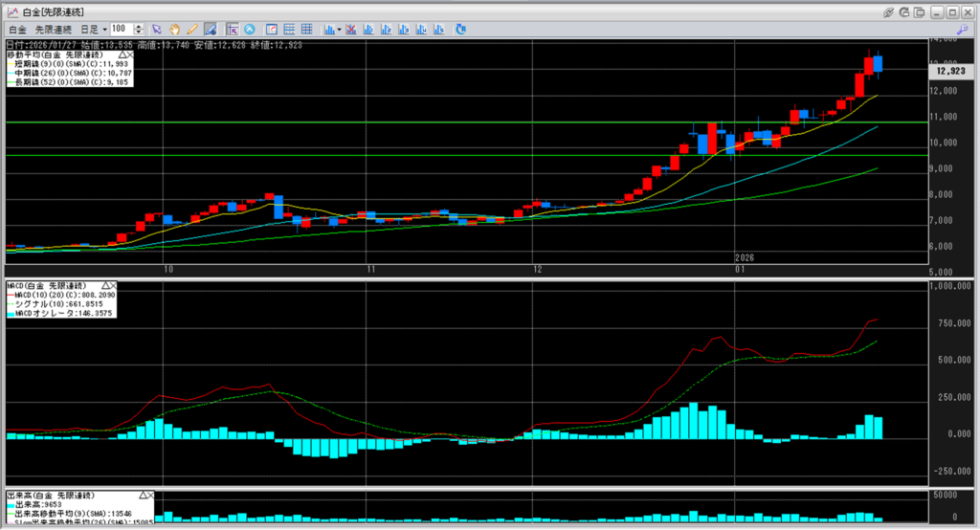Select the arrow pointer cursor tool
Screen dimensions: 980x530
click(158, 30)
